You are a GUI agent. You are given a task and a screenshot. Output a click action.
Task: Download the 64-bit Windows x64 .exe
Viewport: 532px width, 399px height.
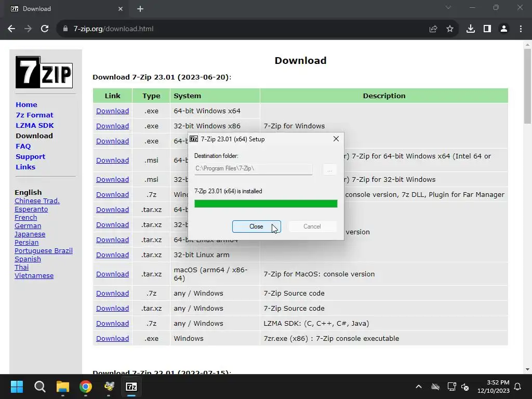(x=112, y=111)
